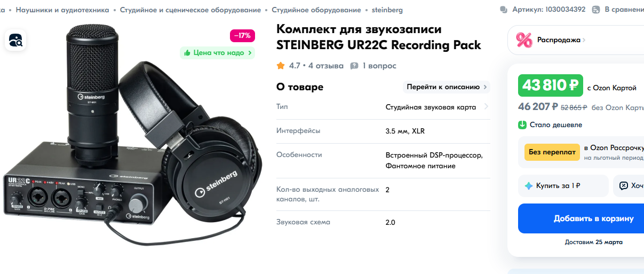Click Добавить в корзину button
This screenshot has height=274, width=644.
(x=581, y=218)
